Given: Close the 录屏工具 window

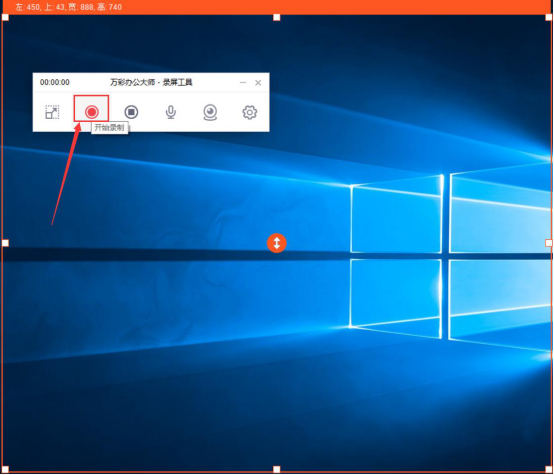Looking at the screenshot, I should tap(258, 83).
